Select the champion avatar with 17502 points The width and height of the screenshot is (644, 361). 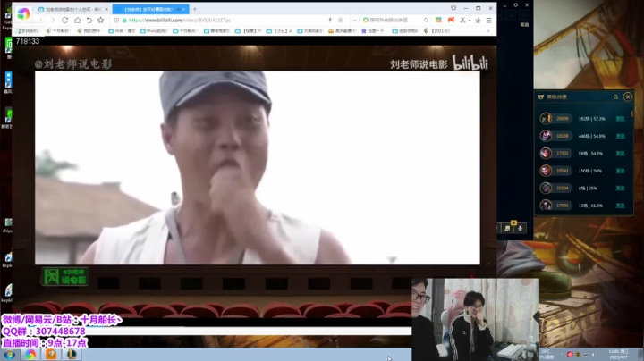[546, 153]
